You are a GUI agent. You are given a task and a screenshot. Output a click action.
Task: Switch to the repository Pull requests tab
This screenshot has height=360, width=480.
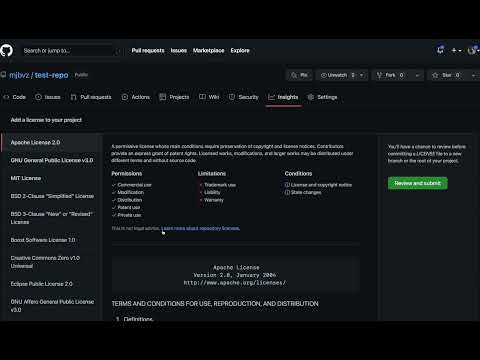tap(91, 97)
